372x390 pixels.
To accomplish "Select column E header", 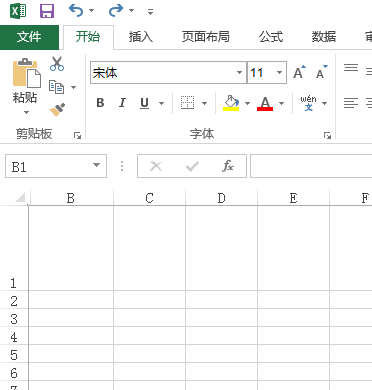I will [293, 198].
